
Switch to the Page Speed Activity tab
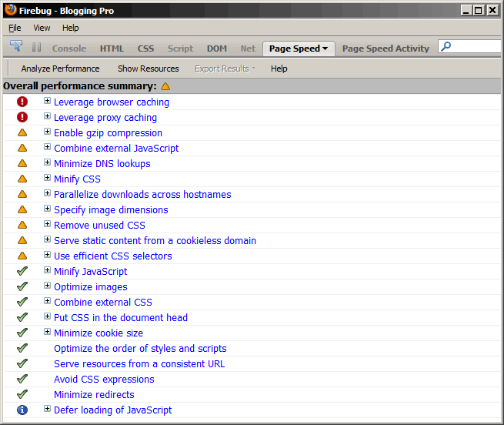(x=386, y=49)
